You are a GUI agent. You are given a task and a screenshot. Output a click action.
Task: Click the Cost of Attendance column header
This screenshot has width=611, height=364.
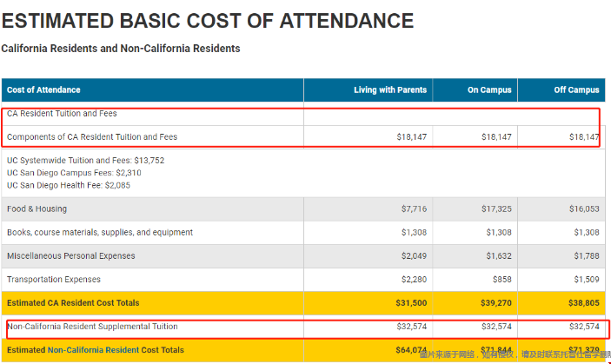click(x=43, y=90)
